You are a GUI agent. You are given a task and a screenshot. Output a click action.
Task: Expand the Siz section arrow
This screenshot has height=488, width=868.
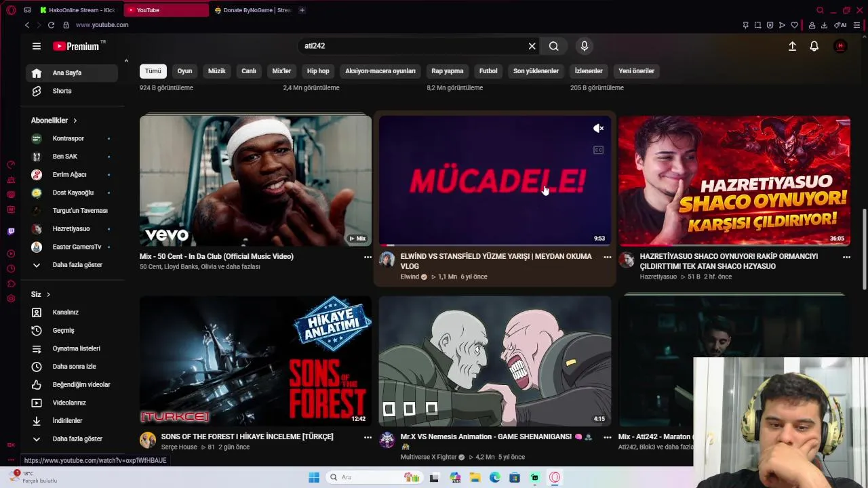(48, 295)
